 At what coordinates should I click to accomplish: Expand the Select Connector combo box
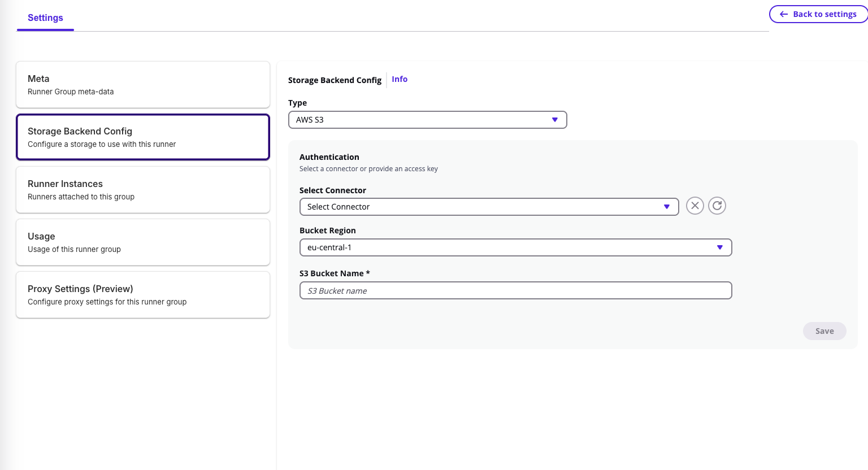(x=488, y=207)
